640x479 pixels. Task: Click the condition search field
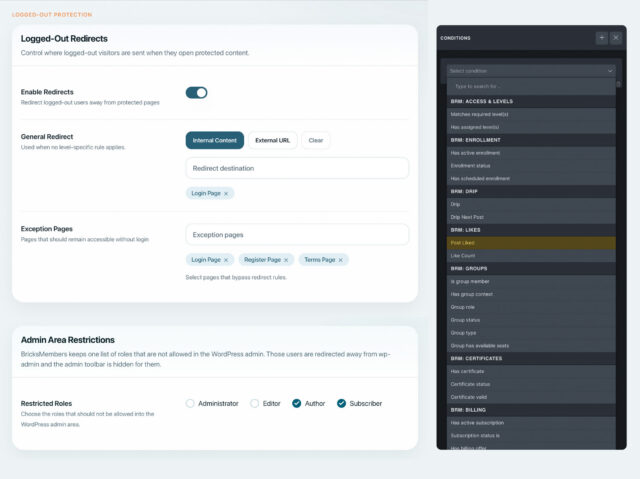(x=531, y=86)
